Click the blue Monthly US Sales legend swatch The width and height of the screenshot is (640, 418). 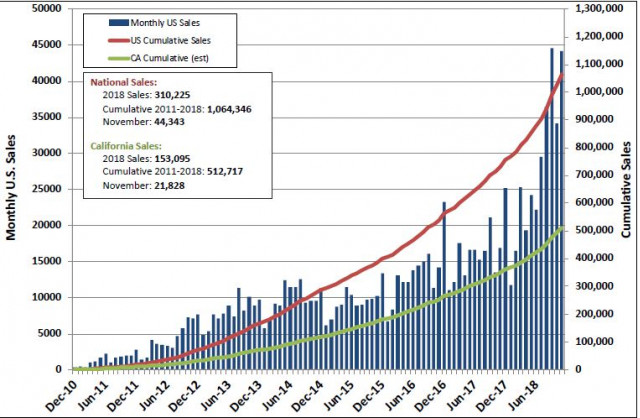tap(119, 22)
